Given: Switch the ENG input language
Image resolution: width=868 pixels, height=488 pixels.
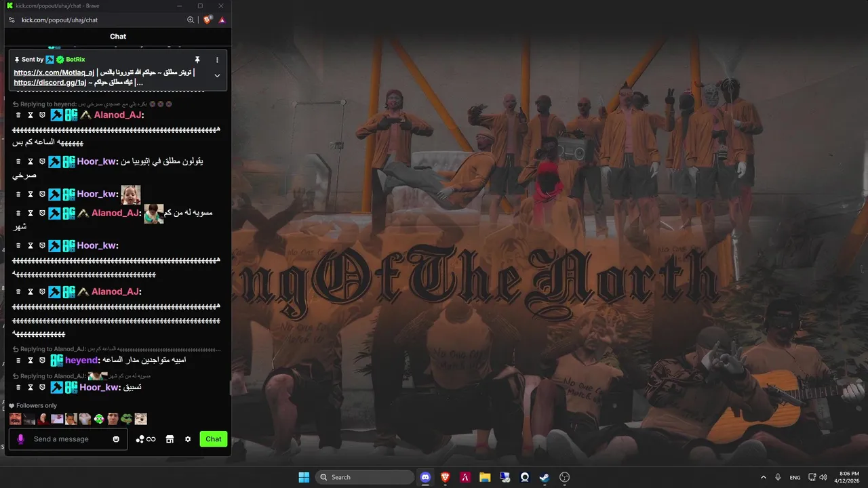Looking at the screenshot, I should [x=795, y=477].
